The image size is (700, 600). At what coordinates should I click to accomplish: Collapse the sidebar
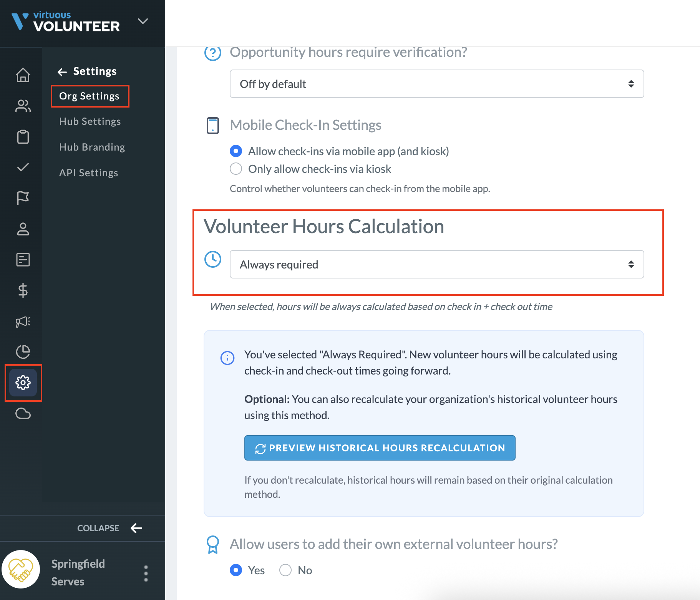[110, 528]
